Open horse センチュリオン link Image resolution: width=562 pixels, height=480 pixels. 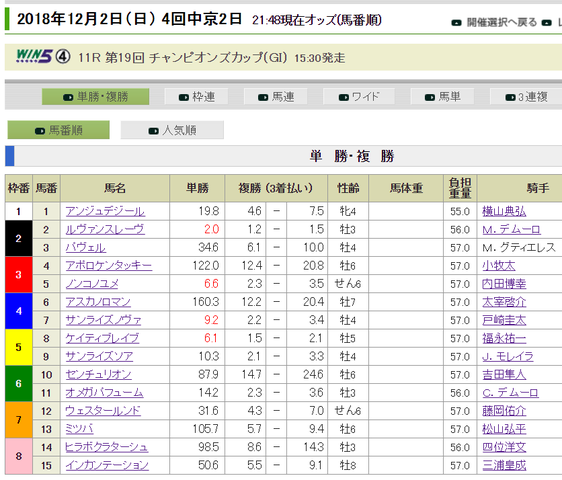pyautogui.click(x=98, y=375)
